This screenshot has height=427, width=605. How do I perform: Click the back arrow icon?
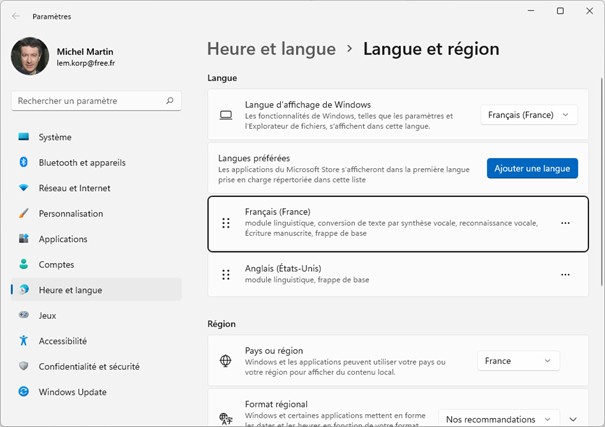point(16,16)
